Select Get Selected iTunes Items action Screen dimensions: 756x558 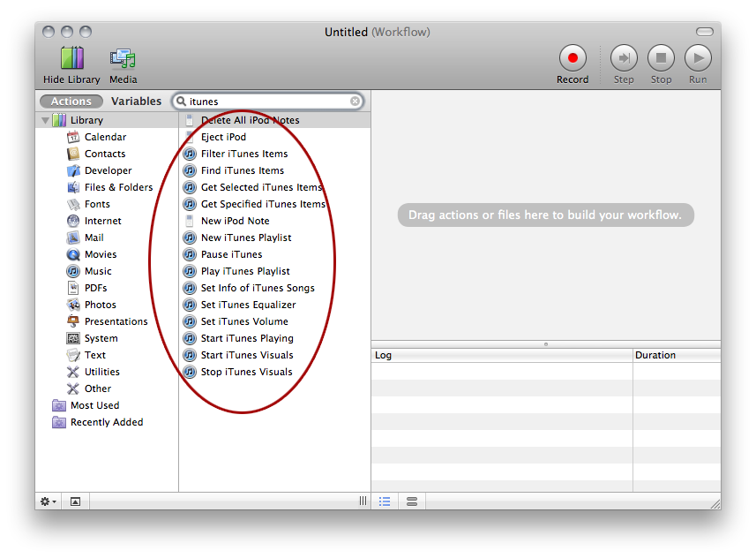point(275,187)
